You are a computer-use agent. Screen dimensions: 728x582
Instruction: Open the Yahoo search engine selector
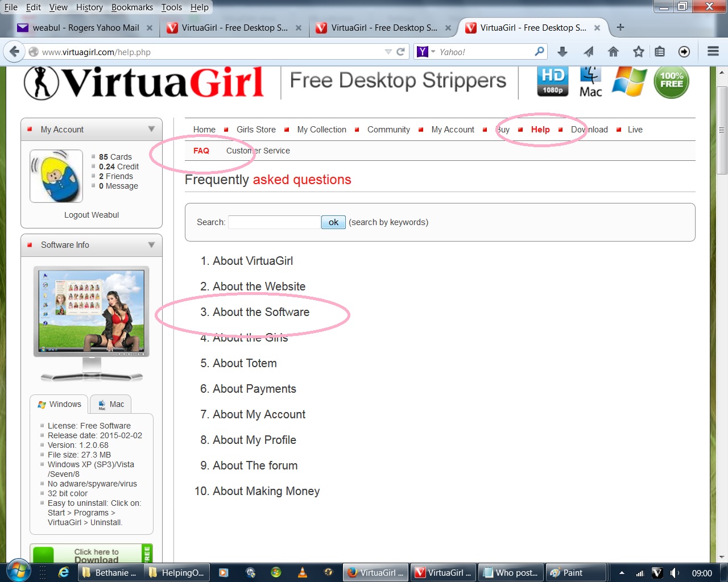pos(426,52)
